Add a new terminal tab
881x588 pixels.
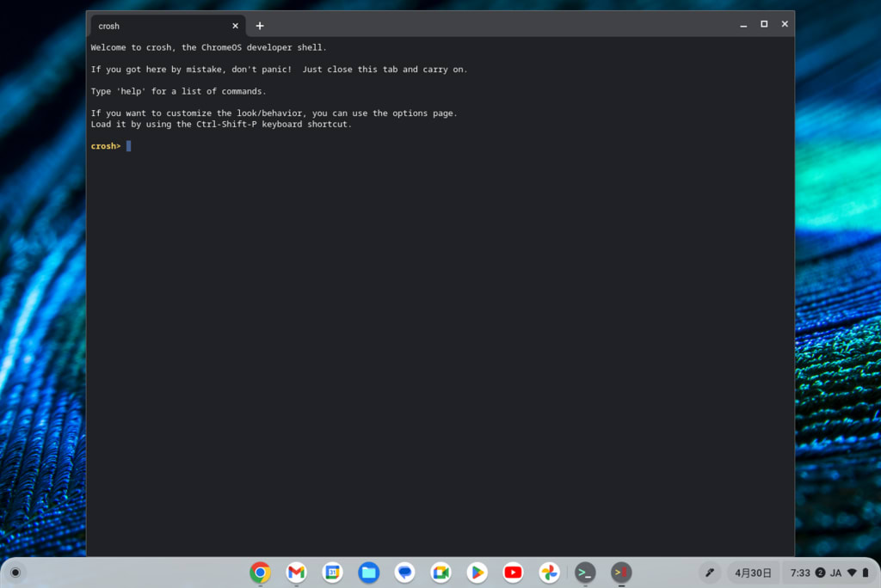point(260,26)
